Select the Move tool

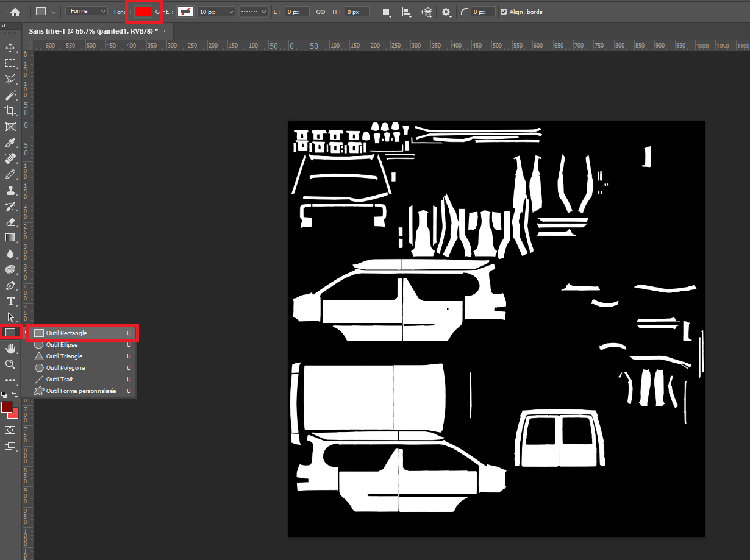click(x=10, y=48)
